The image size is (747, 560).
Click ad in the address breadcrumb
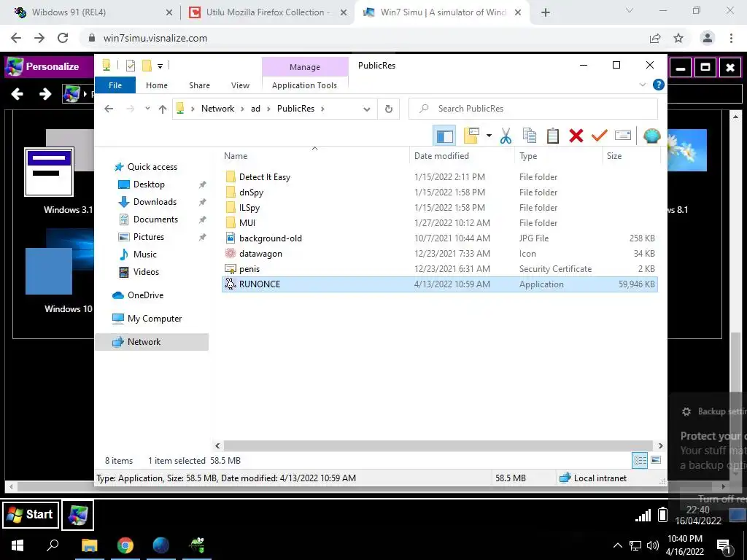pyautogui.click(x=255, y=109)
